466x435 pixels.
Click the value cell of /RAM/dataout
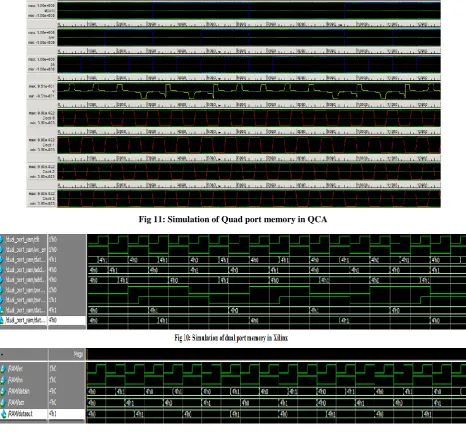[x=66, y=414]
